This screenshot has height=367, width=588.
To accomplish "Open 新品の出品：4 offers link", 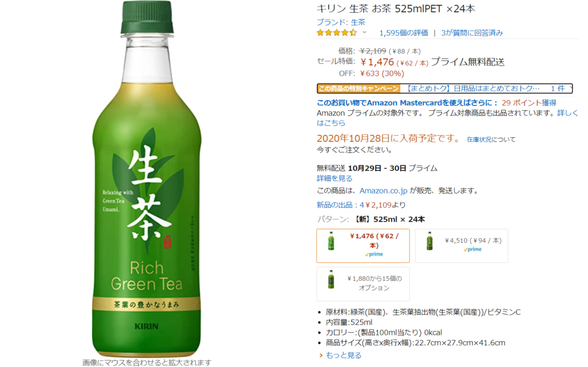I will click(x=340, y=205).
